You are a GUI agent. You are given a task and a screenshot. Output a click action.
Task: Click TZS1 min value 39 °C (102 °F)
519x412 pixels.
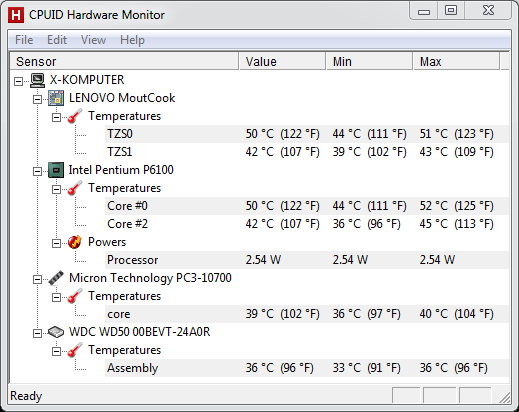click(x=370, y=152)
